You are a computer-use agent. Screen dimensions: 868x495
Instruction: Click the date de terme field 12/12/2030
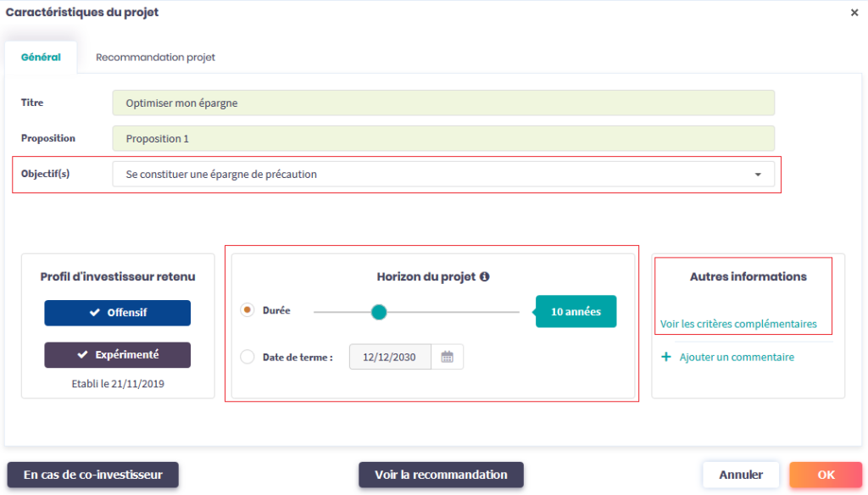click(390, 357)
